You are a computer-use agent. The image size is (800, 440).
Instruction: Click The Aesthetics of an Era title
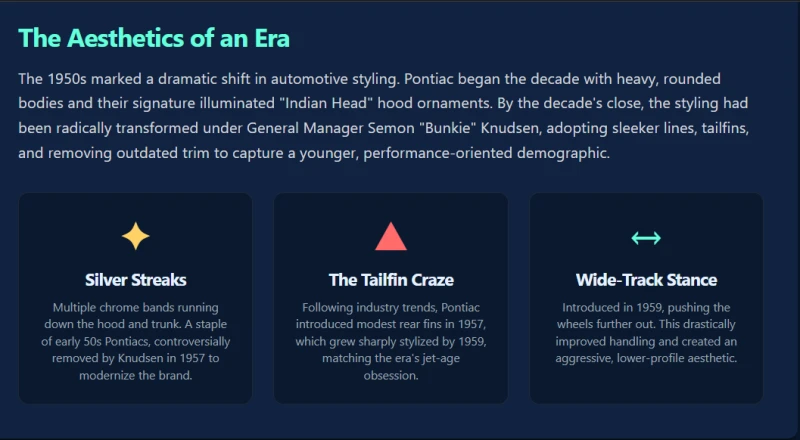click(154, 38)
